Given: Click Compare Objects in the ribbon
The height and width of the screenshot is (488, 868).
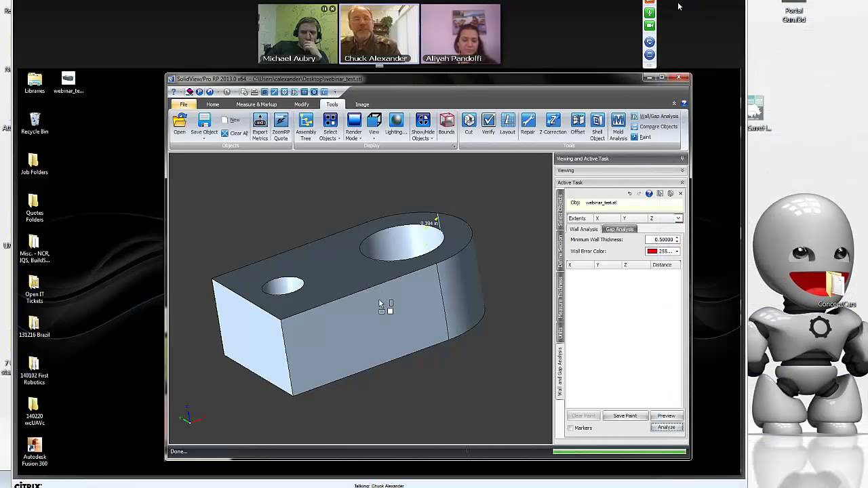Looking at the screenshot, I should point(654,127).
